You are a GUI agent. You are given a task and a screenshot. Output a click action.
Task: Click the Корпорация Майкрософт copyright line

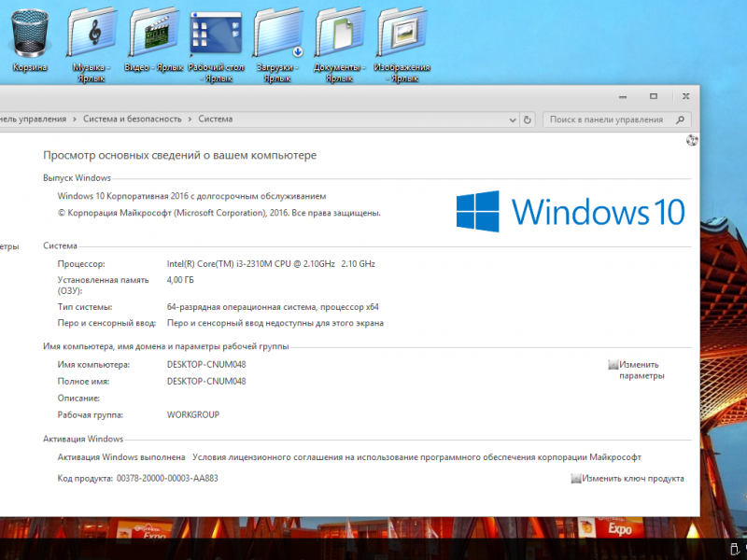pos(219,213)
